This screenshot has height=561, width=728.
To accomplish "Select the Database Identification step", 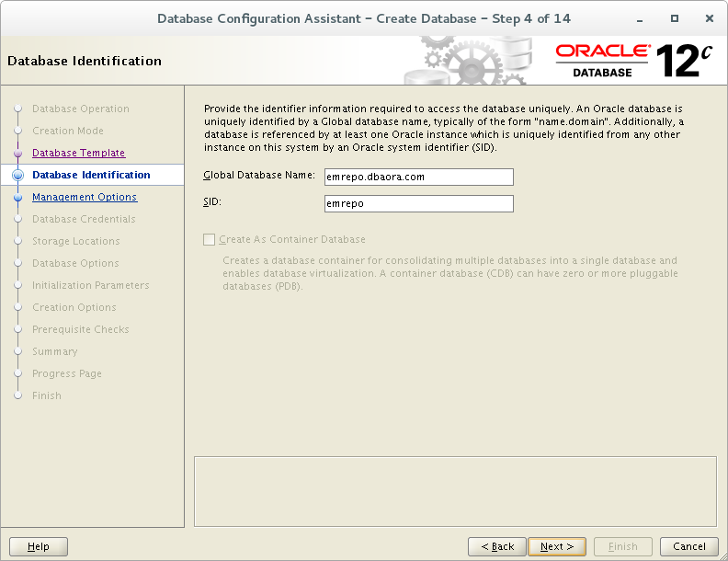I will coord(92,175).
